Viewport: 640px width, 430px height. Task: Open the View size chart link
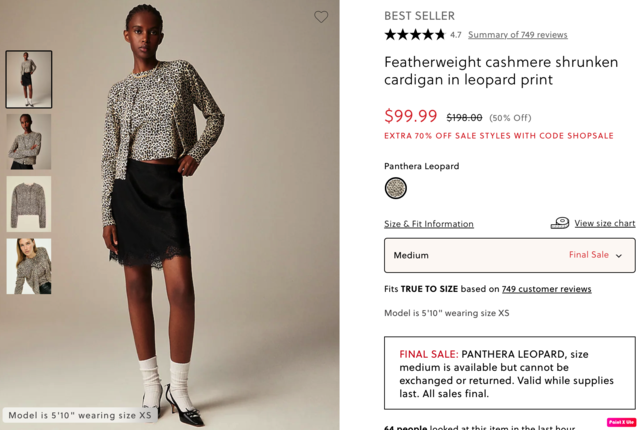(x=604, y=223)
